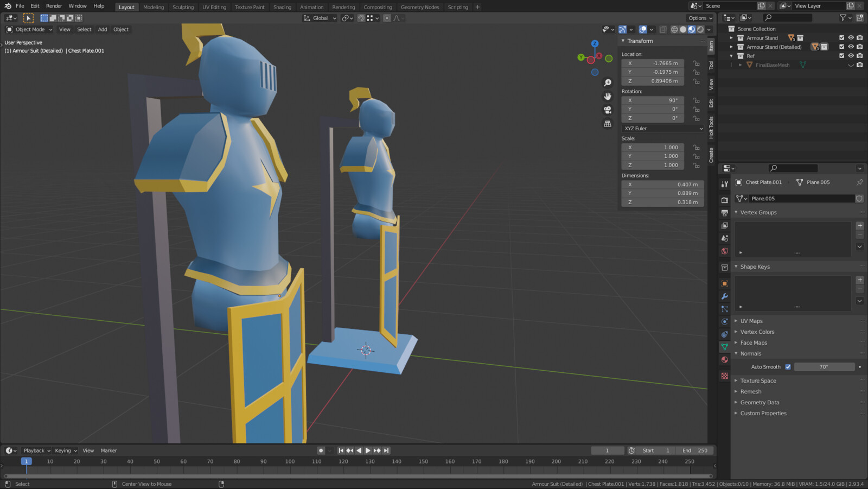868x489 pixels.
Task: Open the Object Constraints properties icon
Action: tap(724, 334)
